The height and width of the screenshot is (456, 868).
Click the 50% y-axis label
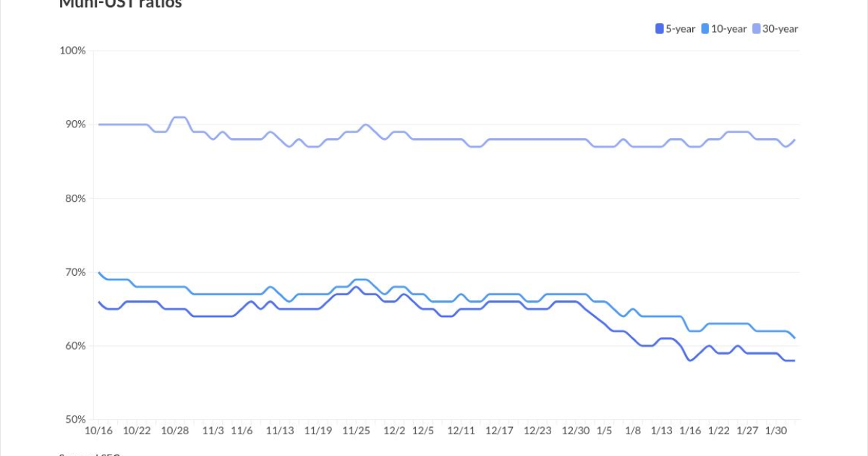coord(76,419)
